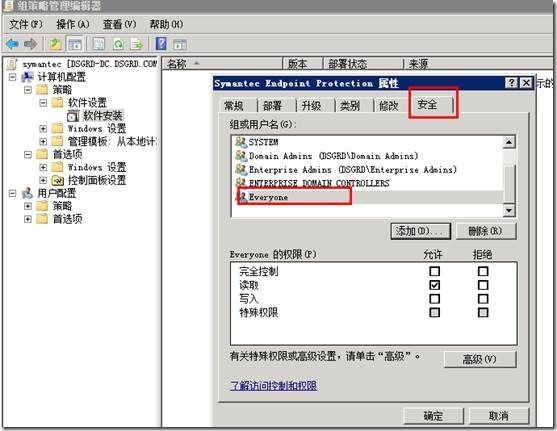
Task: Click the 版本 column header
Action: 302,64
